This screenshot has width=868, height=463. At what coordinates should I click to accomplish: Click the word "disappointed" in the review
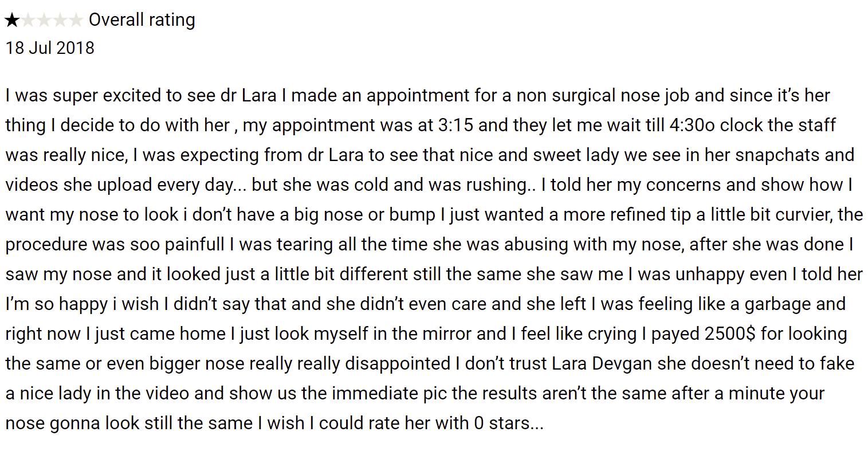coord(398,363)
